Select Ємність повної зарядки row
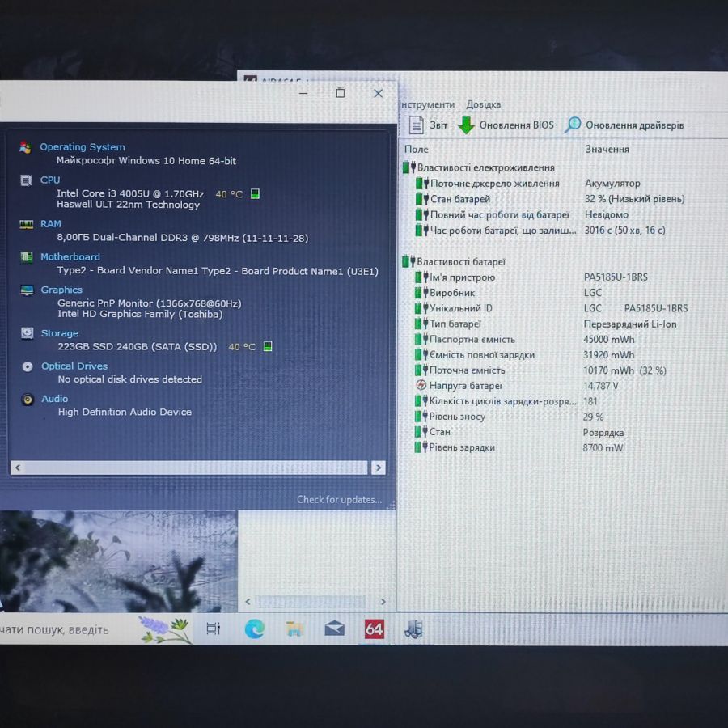 525,355
